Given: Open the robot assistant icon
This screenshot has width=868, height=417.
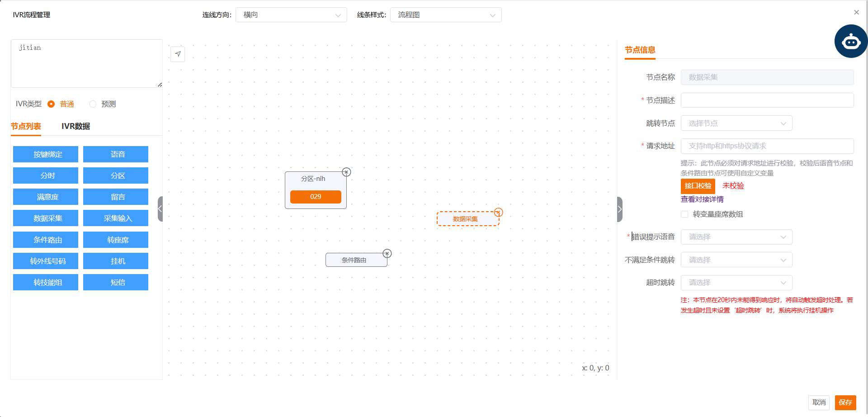Looking at the screenshot, I should pos(850,42).
